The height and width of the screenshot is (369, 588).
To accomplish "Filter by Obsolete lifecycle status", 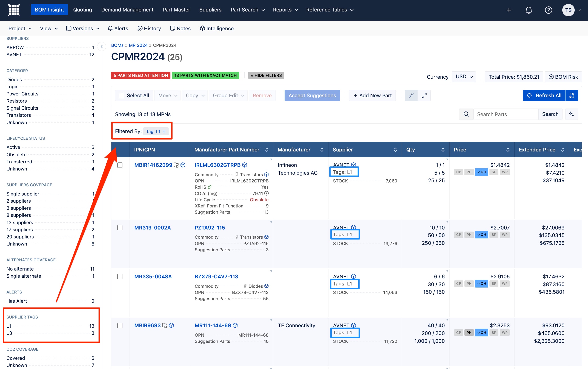I will [x=50, y=154].
